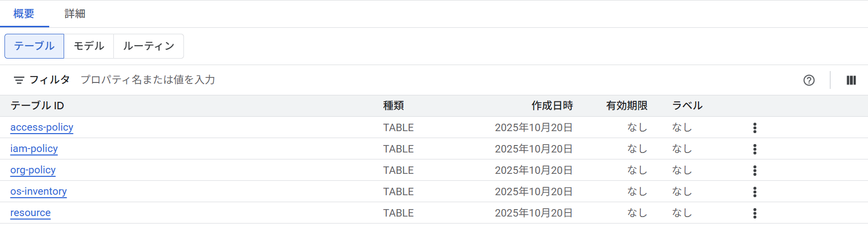Image resolution: width=868 pixels, height=227 pixels.
Task: Open actions menu for iam-policy row
Action: pos(755,149)
